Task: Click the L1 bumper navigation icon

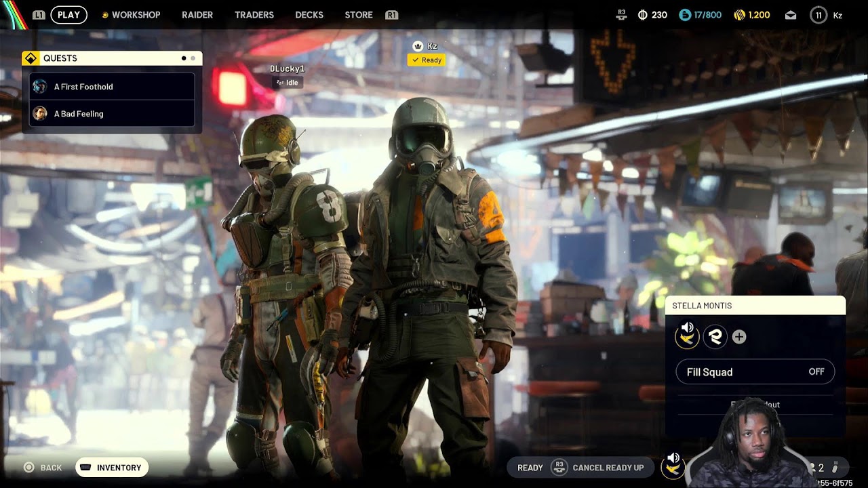Action: pos(39,15)
